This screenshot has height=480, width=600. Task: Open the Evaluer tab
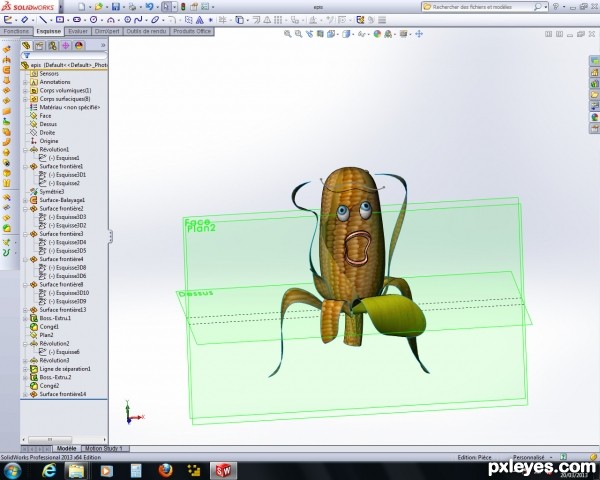(x=78, y=31)
